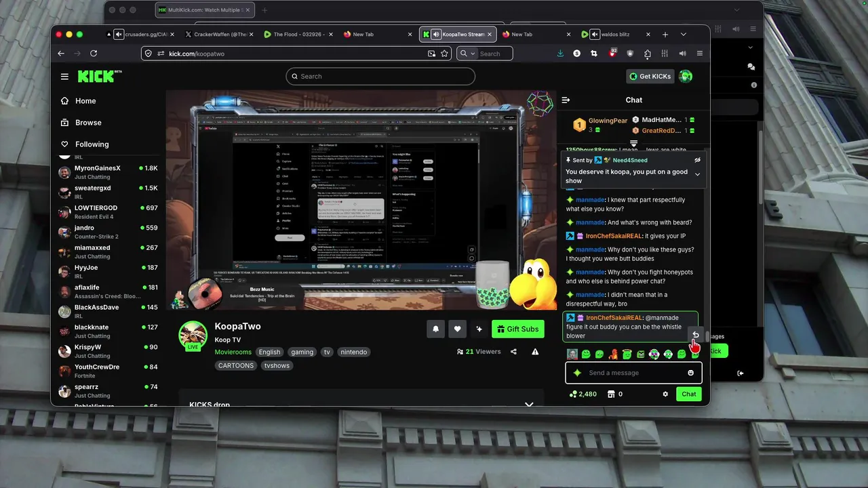Bookmark this page with star icon
The image size is (868, 488).
pyautogui.click(x=445, y=54)
